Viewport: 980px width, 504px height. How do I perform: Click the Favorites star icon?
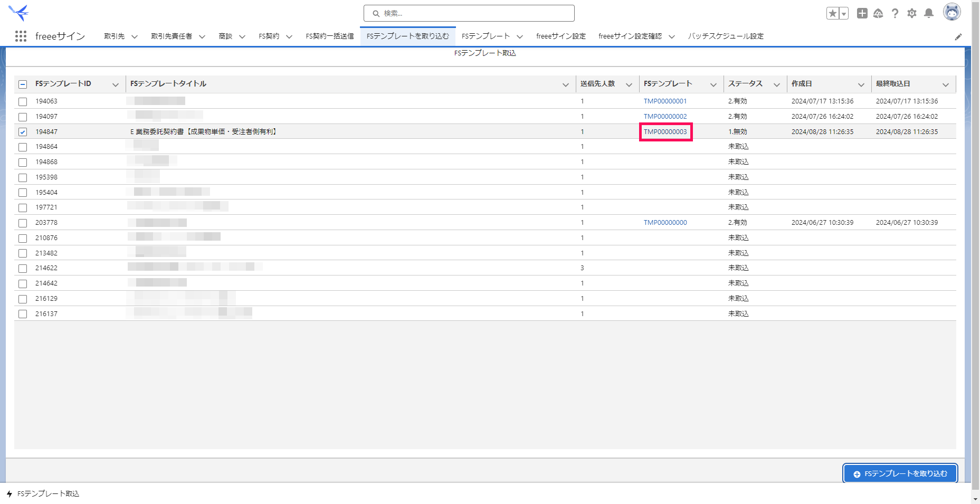click(833, 14)
